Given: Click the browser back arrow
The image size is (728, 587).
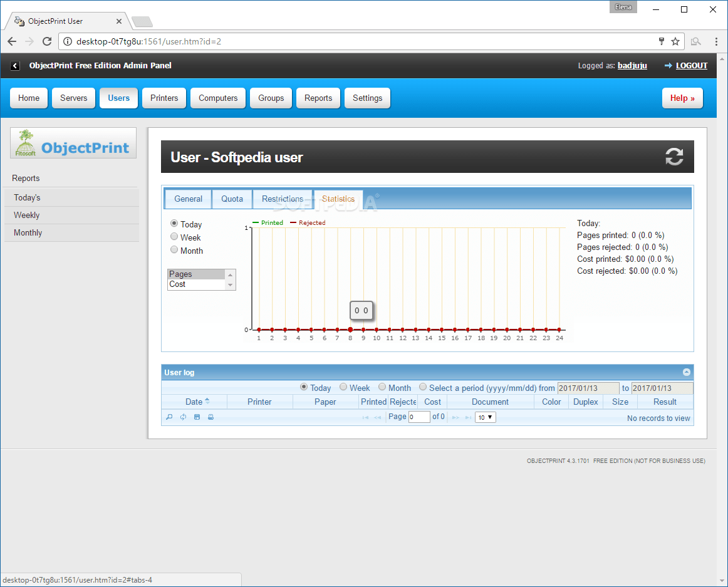Looking at the screenshot, I should click(12, 41).
